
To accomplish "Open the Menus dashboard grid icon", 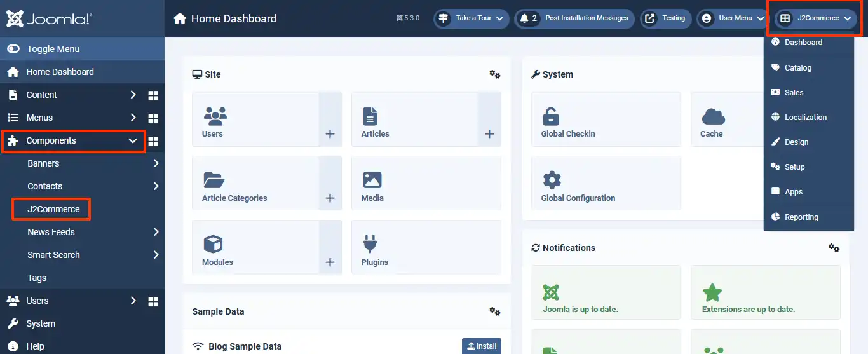I will point(153,118).
